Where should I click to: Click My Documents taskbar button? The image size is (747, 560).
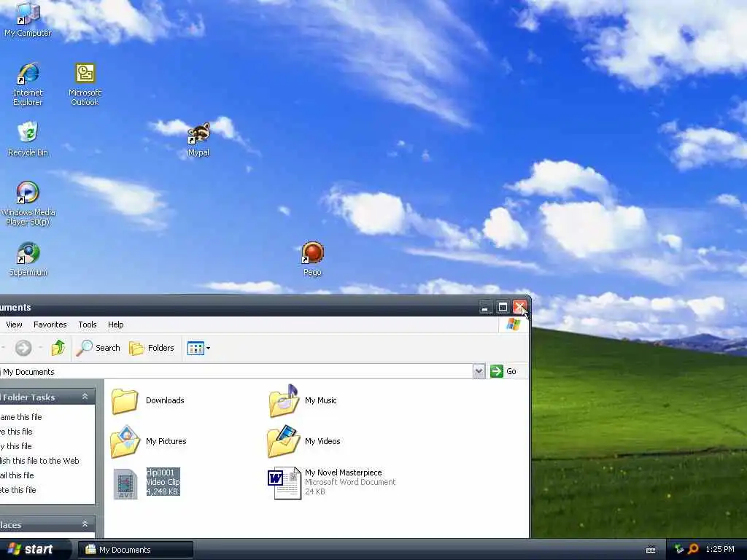136,550
